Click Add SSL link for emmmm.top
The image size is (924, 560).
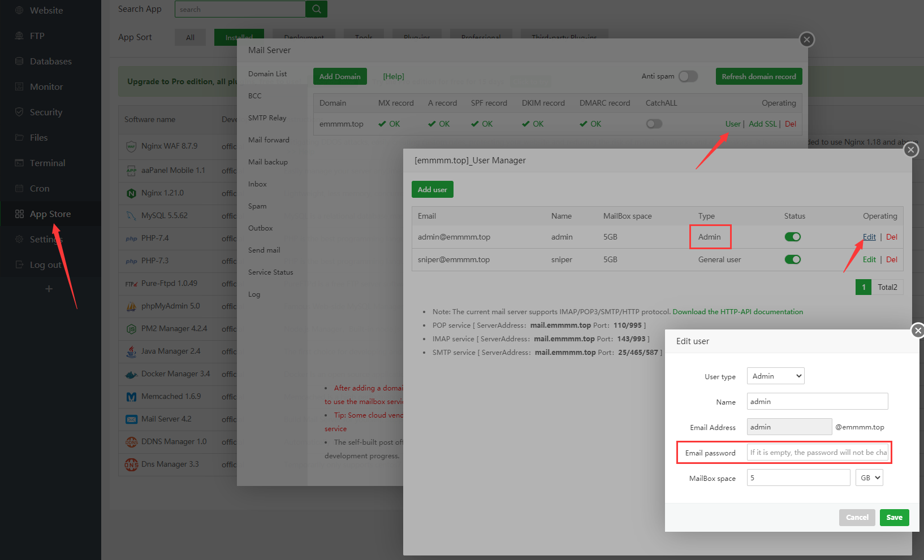pyautogui.click(x=763, y=124)
